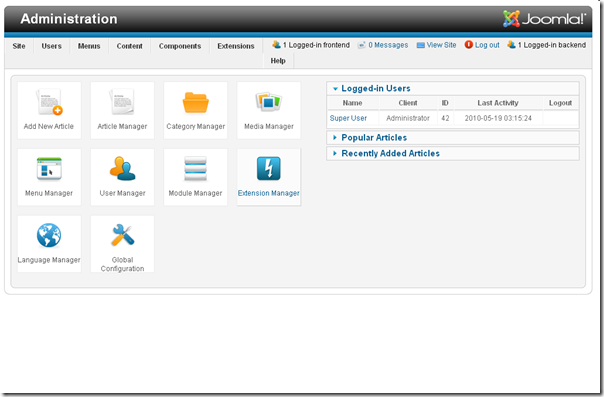
Task: Click the Add New Article label
Action: click(49, 126)
